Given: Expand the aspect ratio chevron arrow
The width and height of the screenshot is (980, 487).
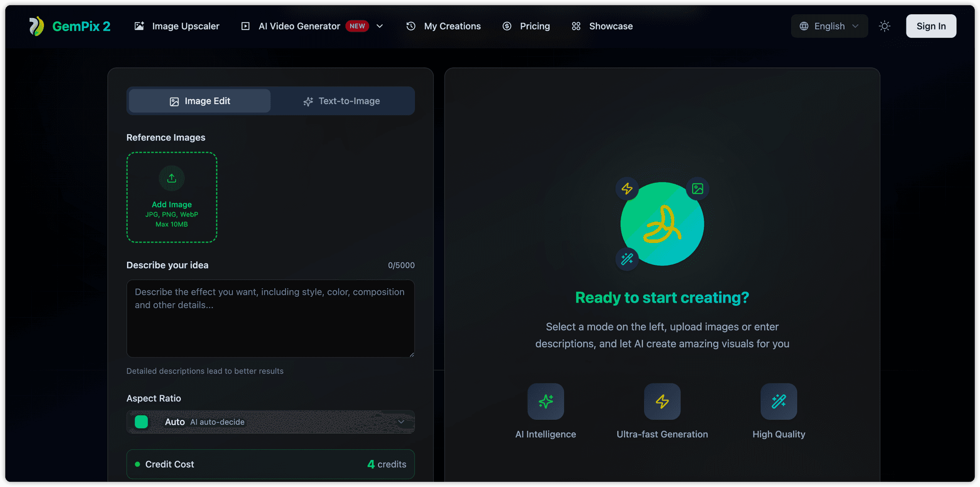Looking at the screenshot, I should 401,422.
